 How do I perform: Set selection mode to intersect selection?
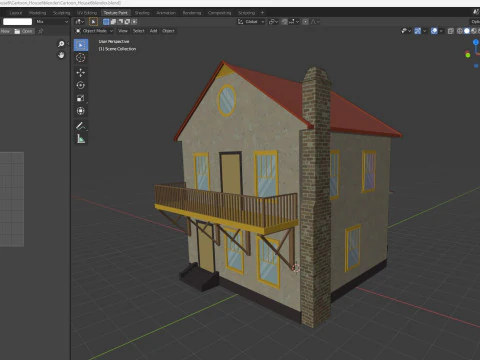(134, 22)
